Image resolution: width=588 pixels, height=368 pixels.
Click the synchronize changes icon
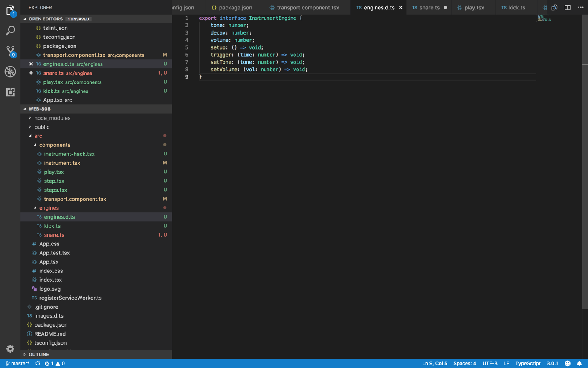pyautogui.click(x=38, y=363)
